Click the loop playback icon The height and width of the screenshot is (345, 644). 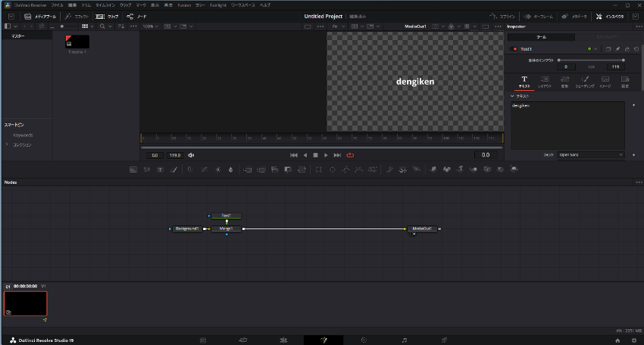click(x=350, y=155)
